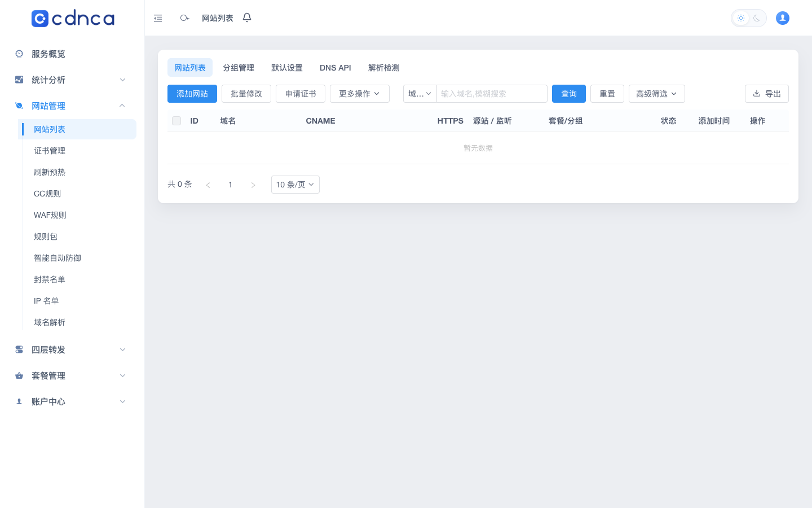Viewport: 812px width, 508px height.
Task: Select all rows checkbox in table header
Action: (x=176, y=121)
